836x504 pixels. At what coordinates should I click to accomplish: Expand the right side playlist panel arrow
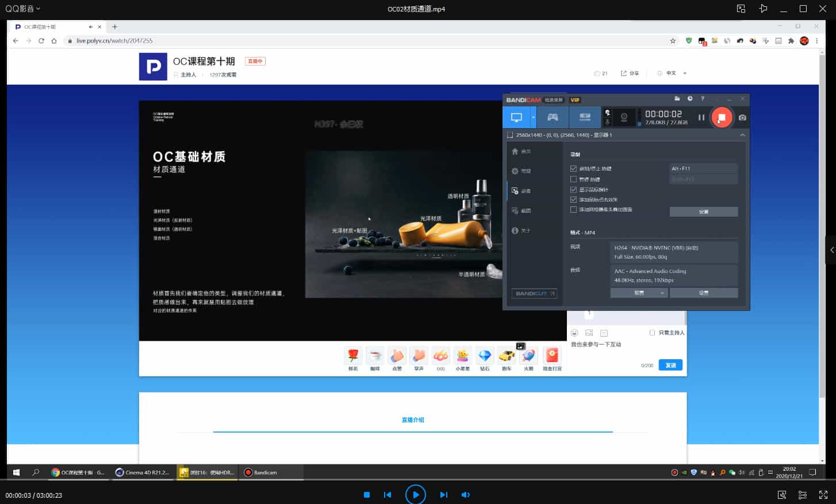pyautogui.click(x=831, y=250)
